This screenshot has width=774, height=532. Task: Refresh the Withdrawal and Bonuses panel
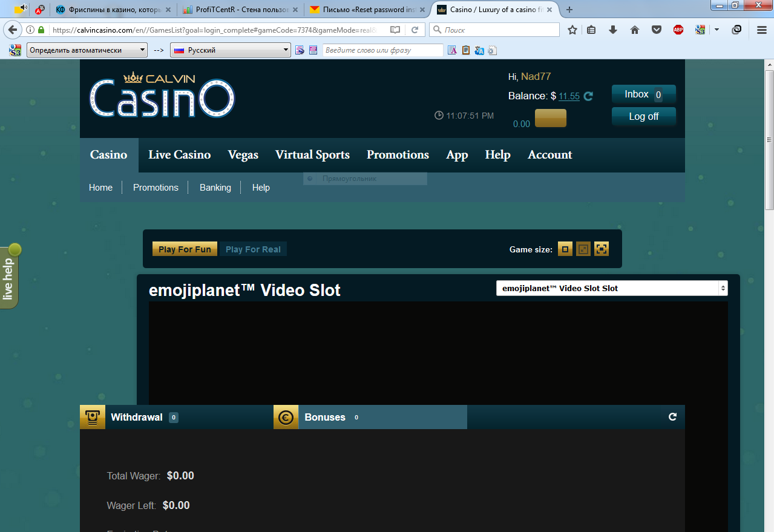click(672, 417)
